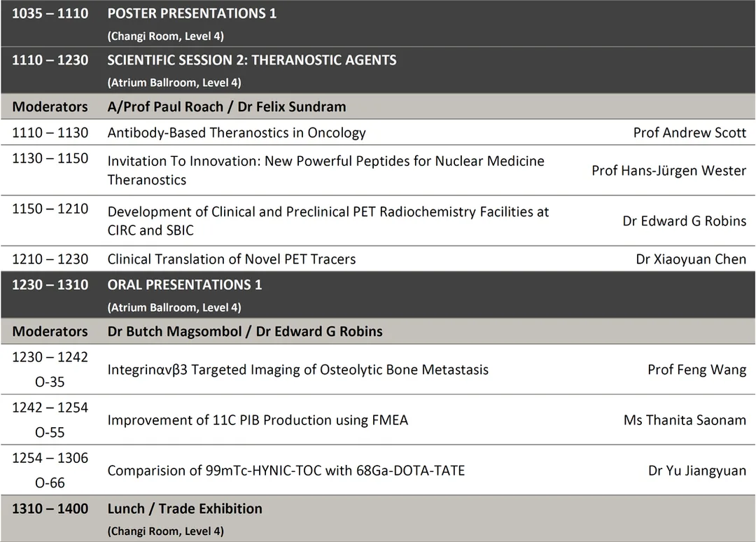Screen dimensions: 756x542
Task: Open Clinical Translation of Novel PET Tracers
Action: (x=232, y=259)
